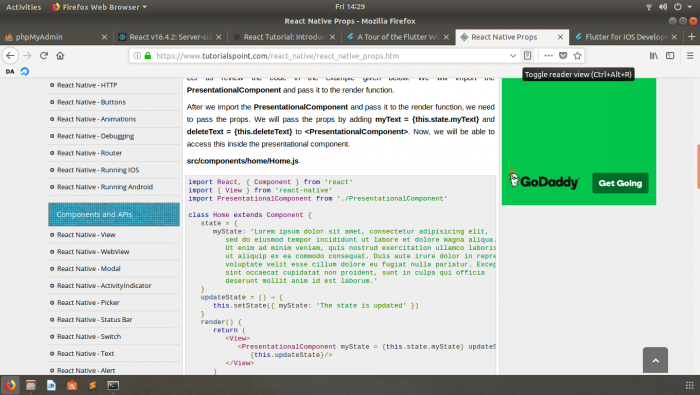Open the Firefox hamburger menu
Viewport: 700px width, 395px height.
click(690, 56)
